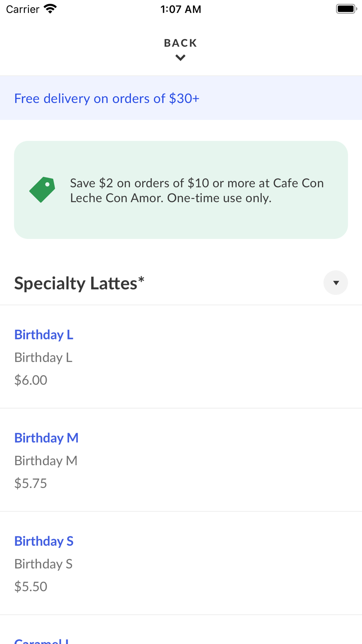Tap the gray Birthday M description text
This screenshot has width=362, height=644.
tap(46, 460)
